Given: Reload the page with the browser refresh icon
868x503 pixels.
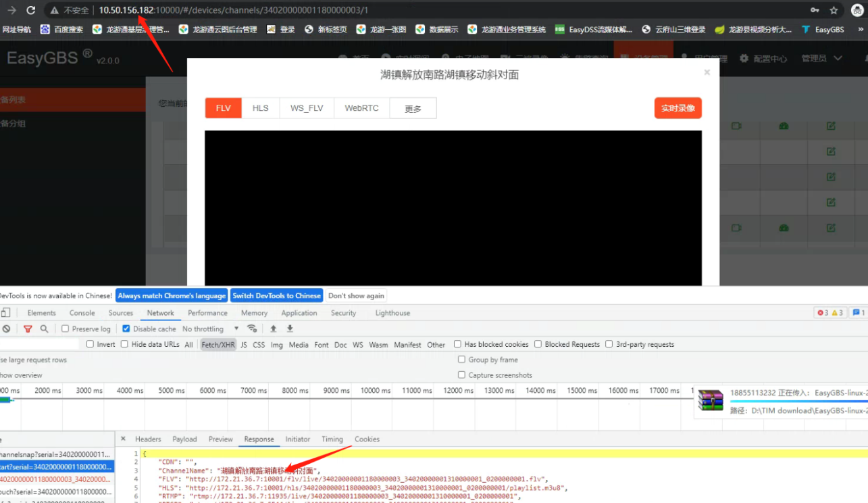Looking at the screenshot, I should point(31,10).
